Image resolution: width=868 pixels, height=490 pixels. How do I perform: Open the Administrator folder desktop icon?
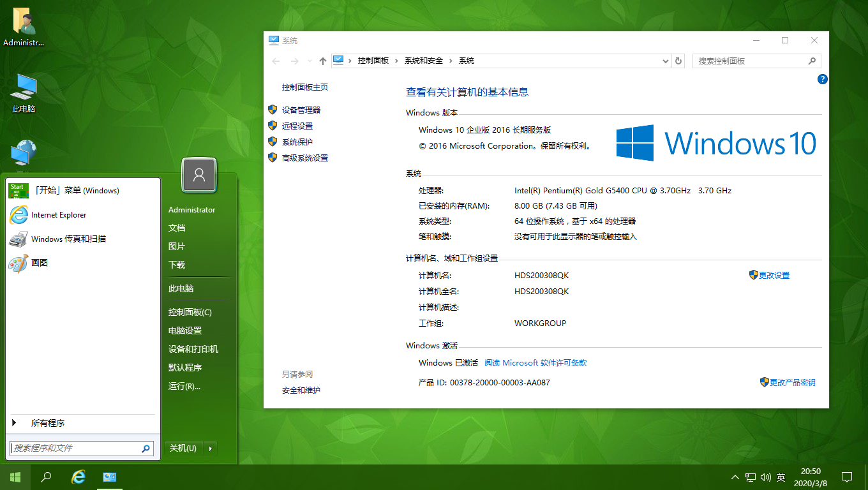pyautogui.click(x=24, y=27)
